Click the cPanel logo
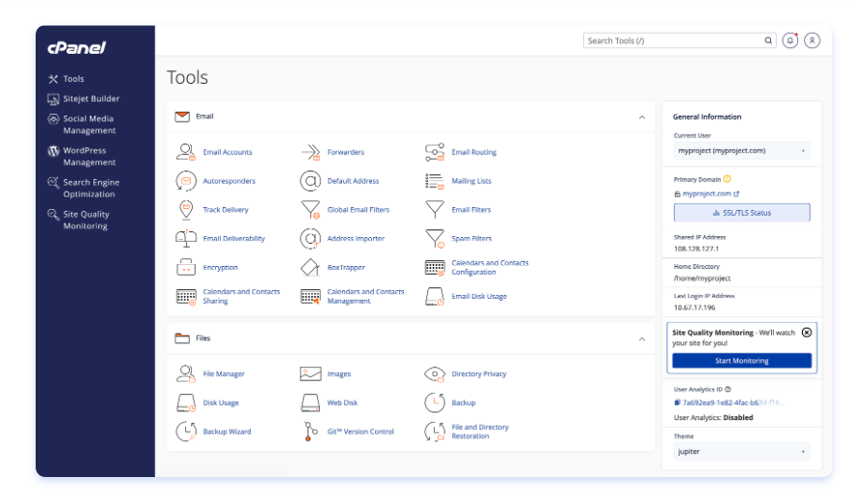Screen dimensions: 854x504 [77, 48]
